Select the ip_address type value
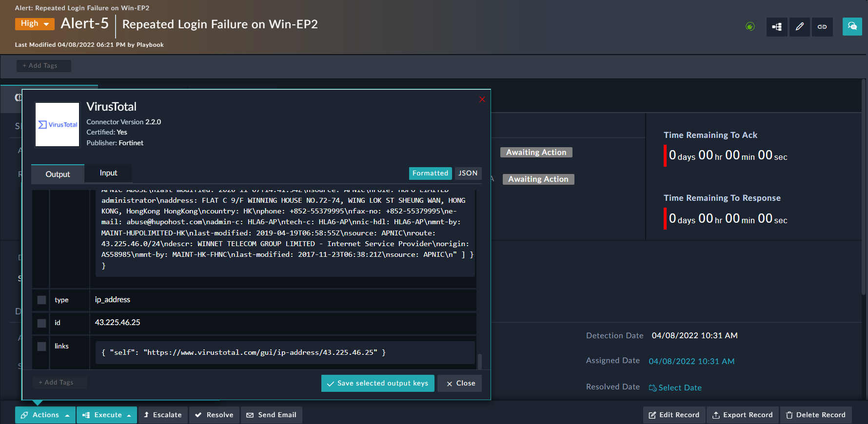868x424 pixels. 113,300
